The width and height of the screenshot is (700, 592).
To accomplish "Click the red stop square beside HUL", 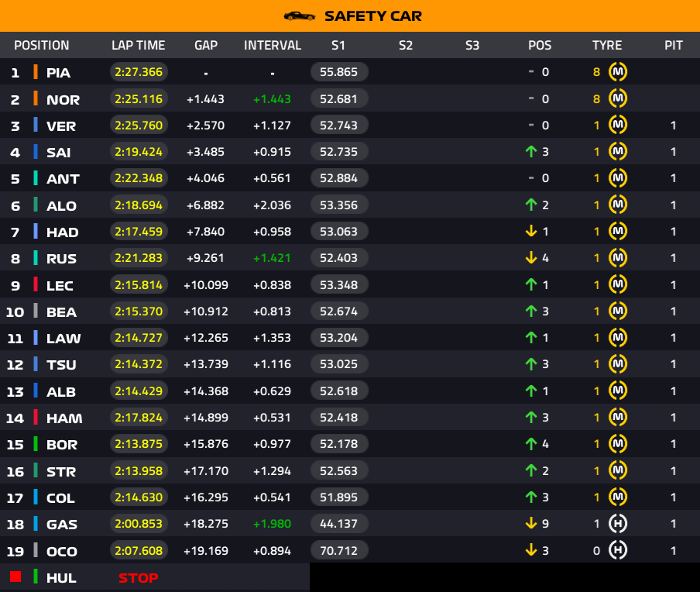I will click(15, 577).
